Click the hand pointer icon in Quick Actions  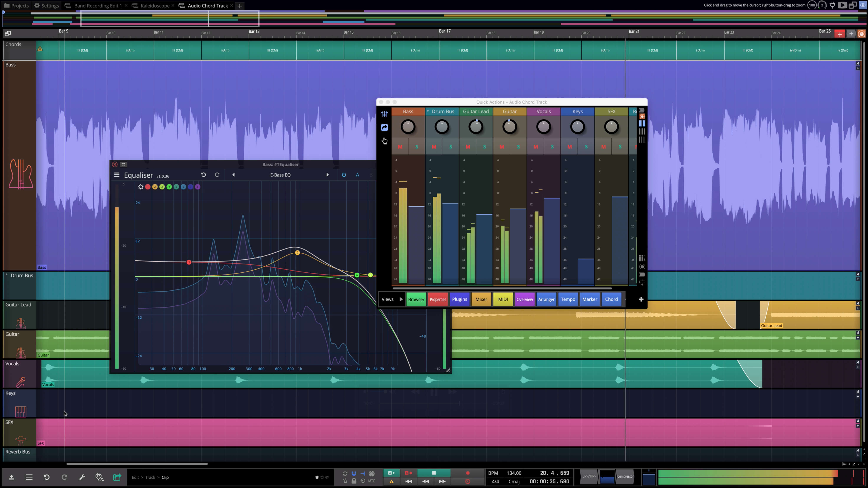384,141
